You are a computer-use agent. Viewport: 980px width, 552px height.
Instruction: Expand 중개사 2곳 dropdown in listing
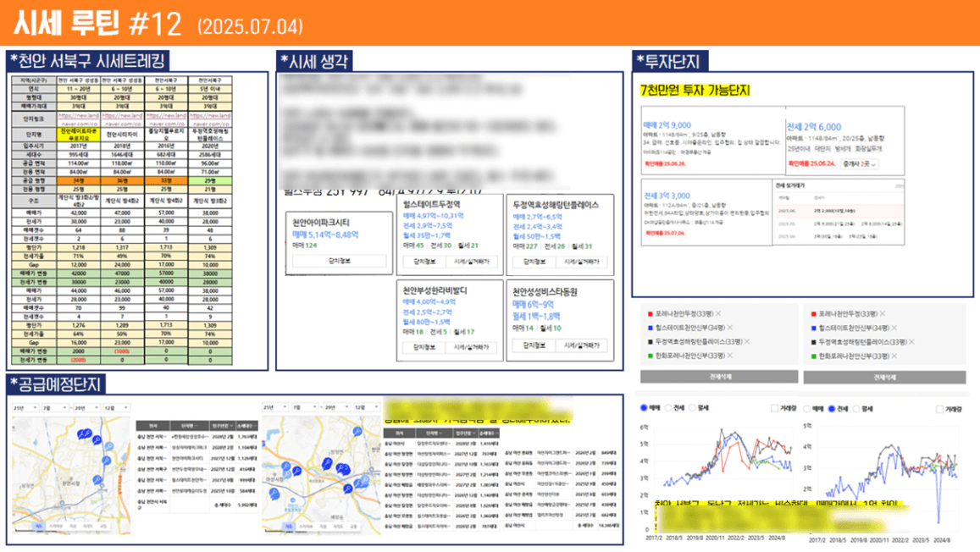pyautogui.click(x=860, y=164)
